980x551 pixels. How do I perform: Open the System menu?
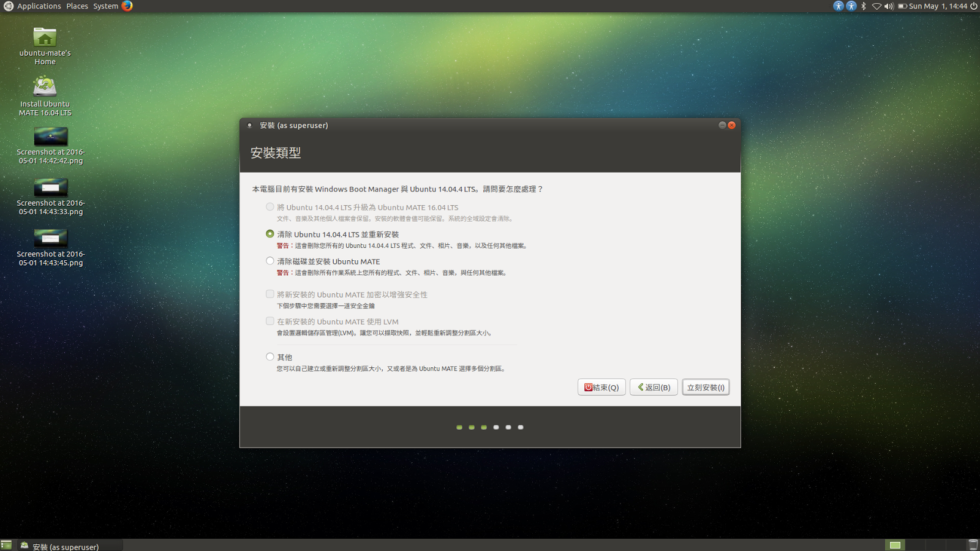click(105, 6)
